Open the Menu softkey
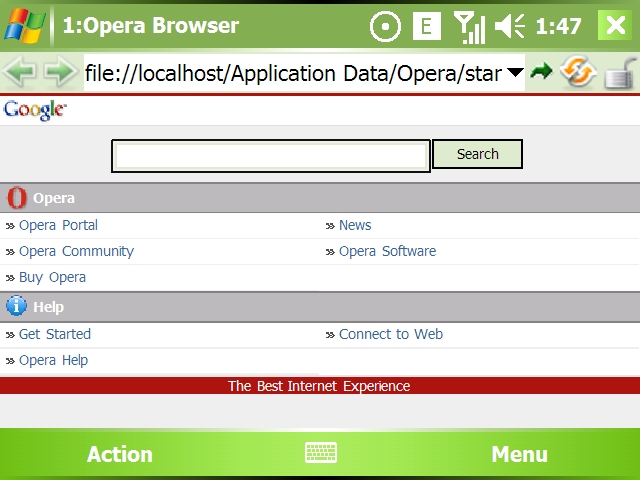The width and height of the screenshot is (640, 480). pyautogui.click(x=519, y=454)
